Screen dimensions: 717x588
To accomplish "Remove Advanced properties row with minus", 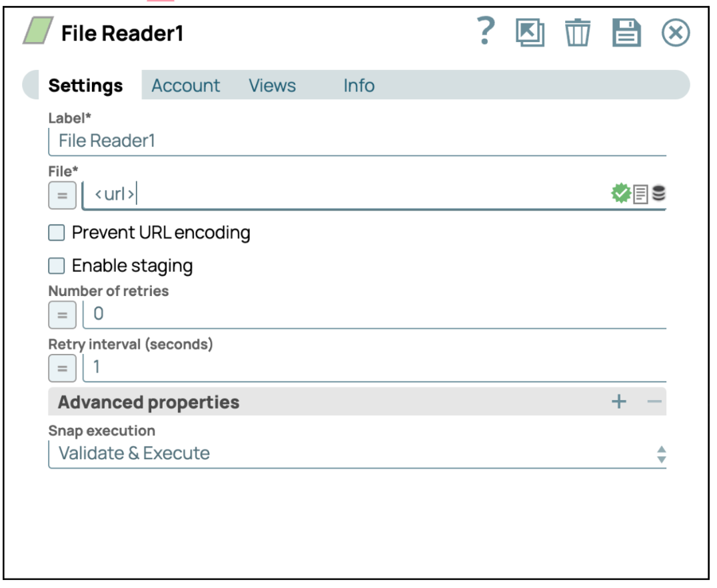I will click(x=654, y=401).
